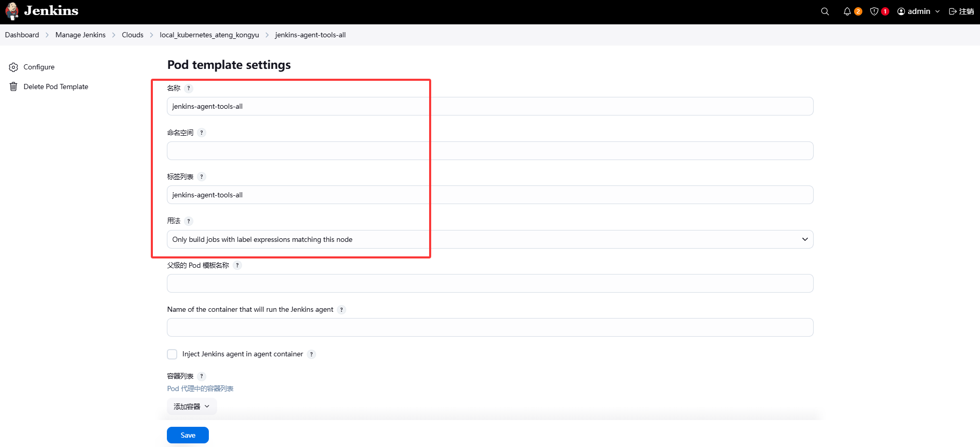Navigate to Clouds breadcrumb link
The width and height of the screenshot is (980, 447).
[133, 35]
